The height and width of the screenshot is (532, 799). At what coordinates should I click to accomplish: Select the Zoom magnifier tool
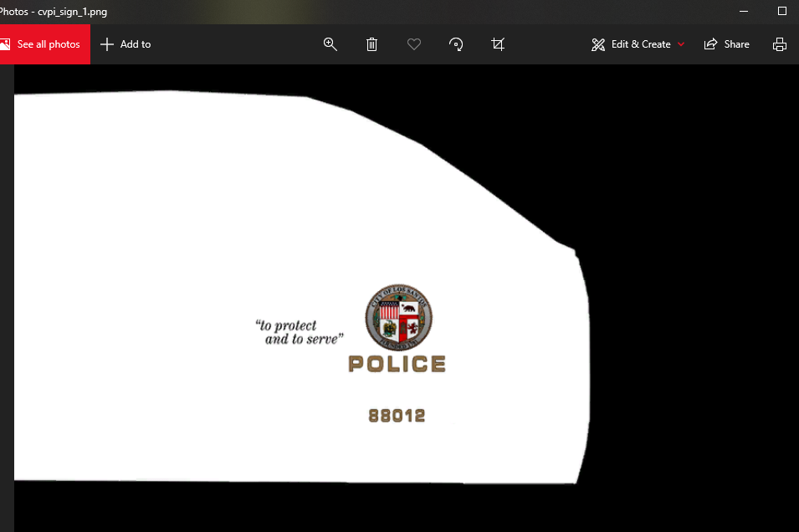(330, 43)
